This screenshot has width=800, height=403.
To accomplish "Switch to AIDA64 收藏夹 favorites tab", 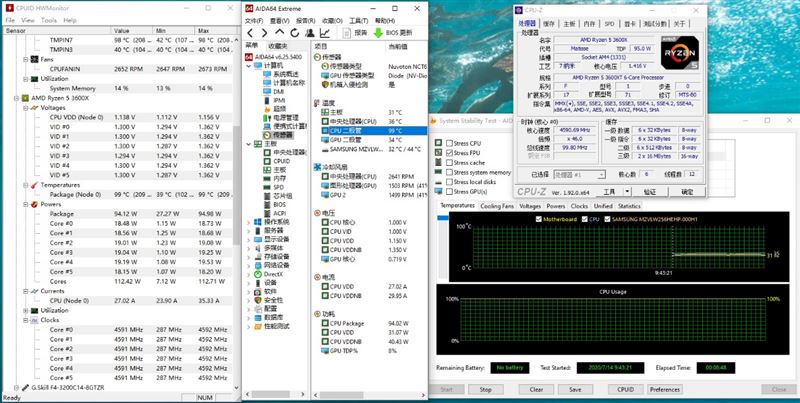I will pyautogui.click(x=278, y=46).
